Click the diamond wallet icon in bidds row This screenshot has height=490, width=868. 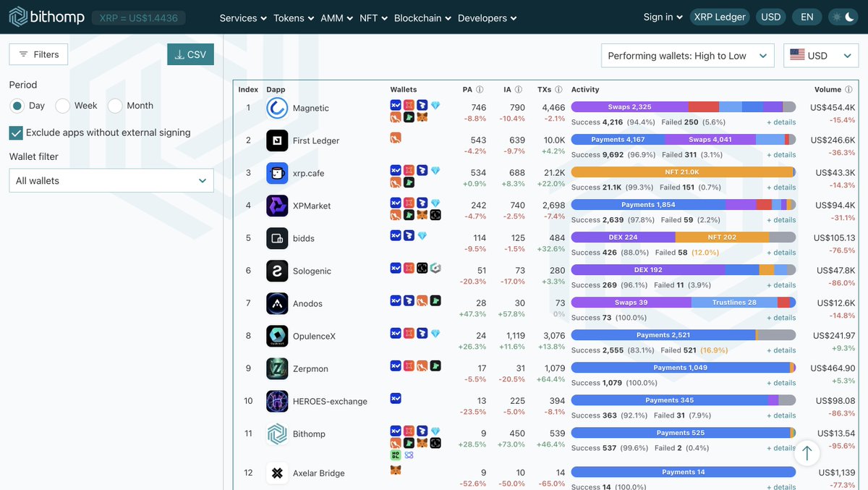(422, 235)
